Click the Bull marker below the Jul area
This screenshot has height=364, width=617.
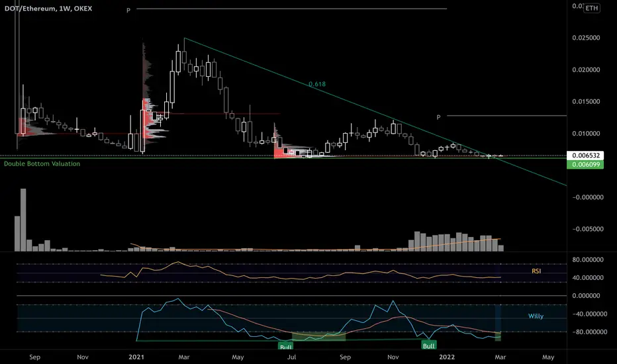pyautogui.click(x=286, y=346)
